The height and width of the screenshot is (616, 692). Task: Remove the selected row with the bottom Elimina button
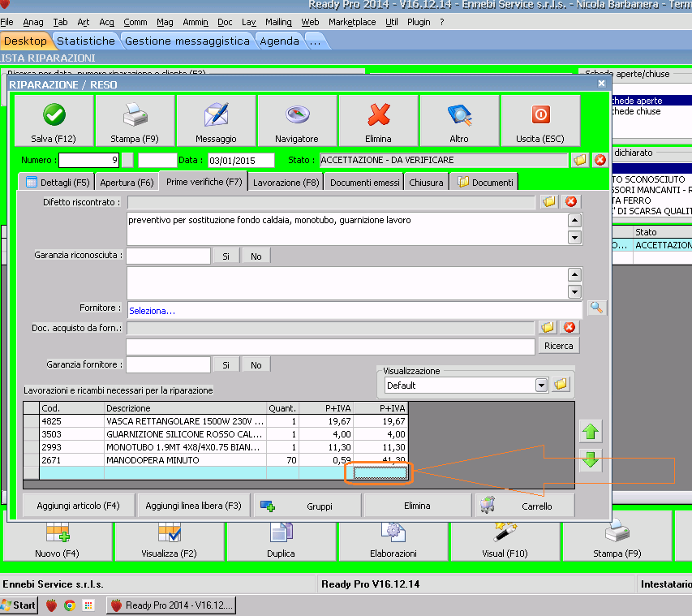click(x=417, y=506)
